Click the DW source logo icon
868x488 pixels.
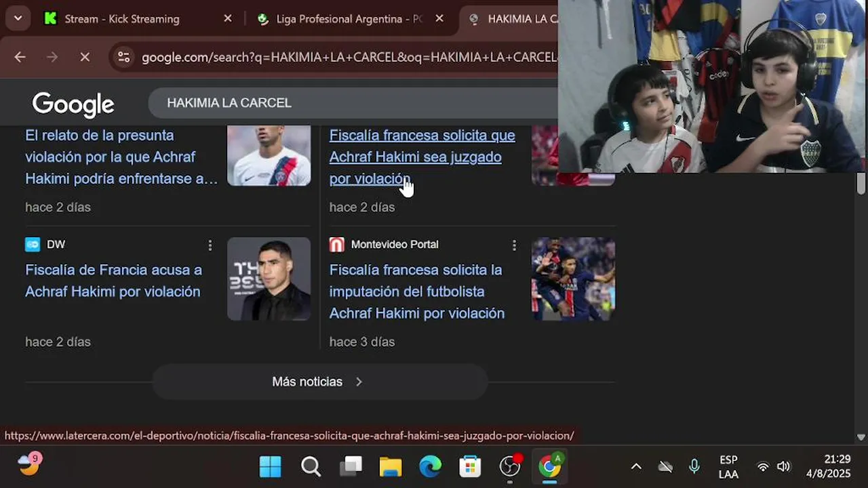coord(33,245)
